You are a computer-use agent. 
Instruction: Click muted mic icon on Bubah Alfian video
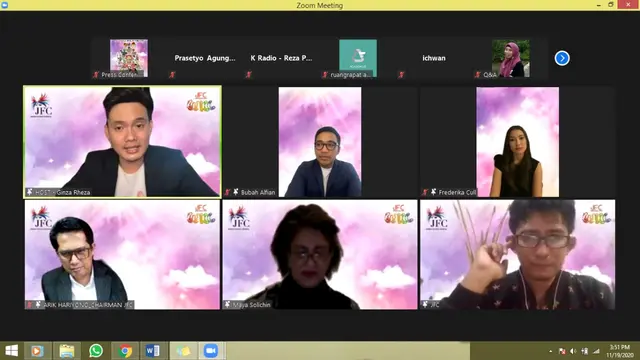pyautogui.click(x=228, y=192)
